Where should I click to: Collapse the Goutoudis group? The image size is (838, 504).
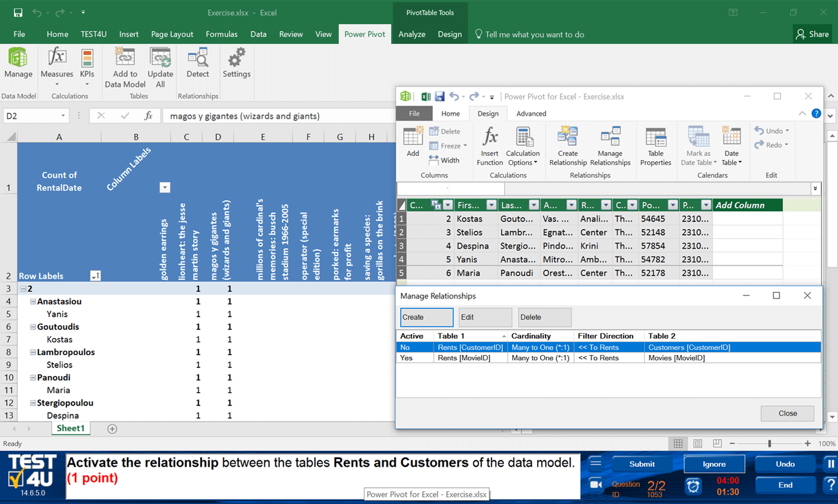pyautogui.click(x=33, y=327)
